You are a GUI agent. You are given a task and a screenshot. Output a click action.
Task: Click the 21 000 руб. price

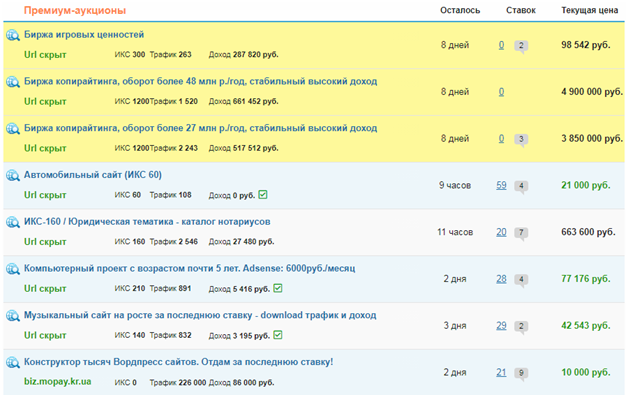586,185
